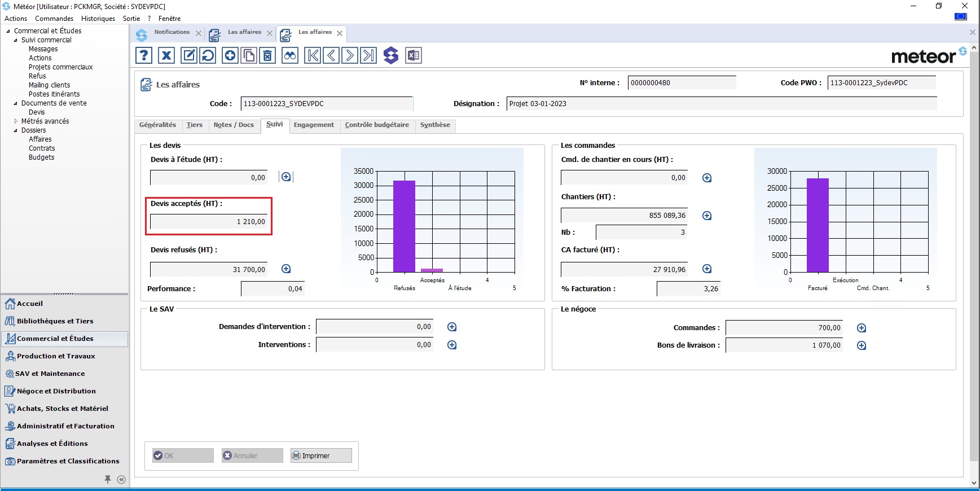Image resolution: width=980 pixels, height=491 pixels.
Task: Open details for Chantiers plus icon
Action: point(707,216)
